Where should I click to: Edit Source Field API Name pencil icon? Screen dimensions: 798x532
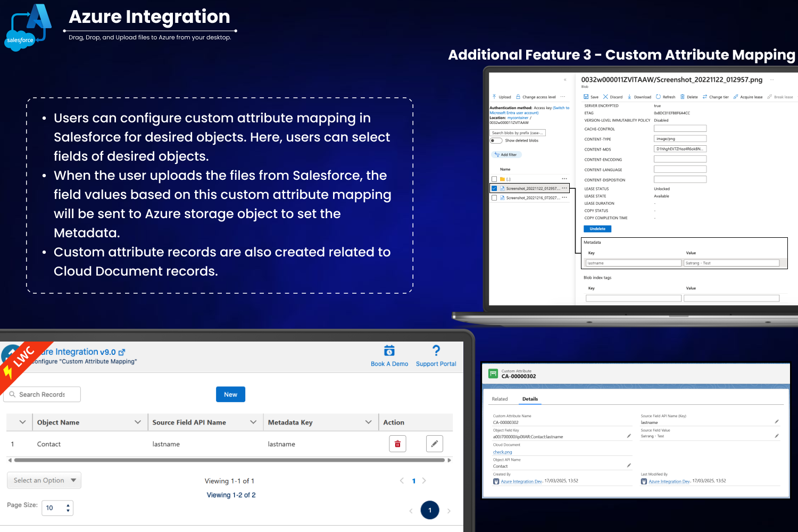coord(777,421)
